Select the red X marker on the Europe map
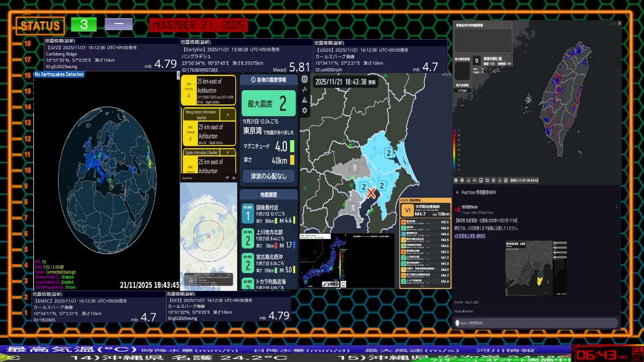The height and width of the screenshot is (362, 644). [x=209, y=236]
